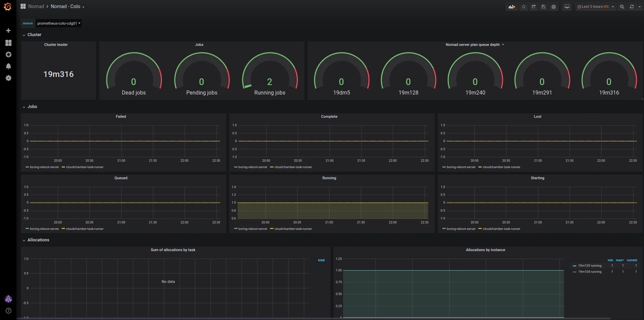Click the Pending jobs gauge
644x320 pixels.
[x=202, y=74]
